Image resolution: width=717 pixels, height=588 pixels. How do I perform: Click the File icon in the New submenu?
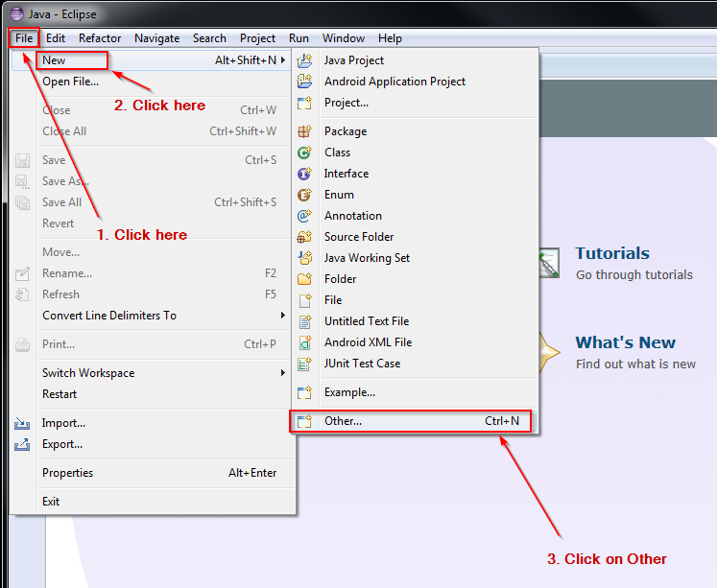304,300
